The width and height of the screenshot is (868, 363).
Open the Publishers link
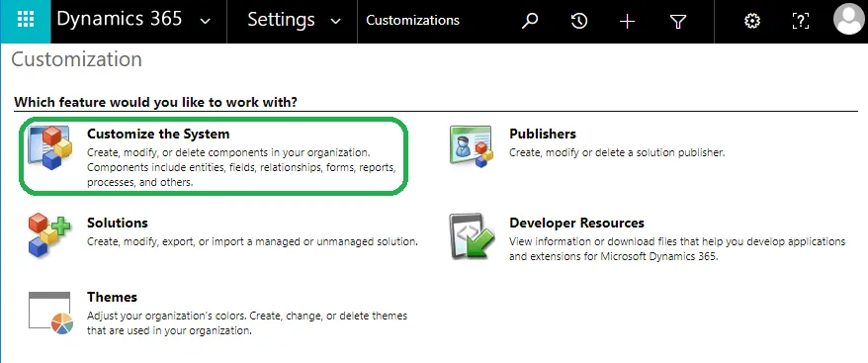(543, 135)
